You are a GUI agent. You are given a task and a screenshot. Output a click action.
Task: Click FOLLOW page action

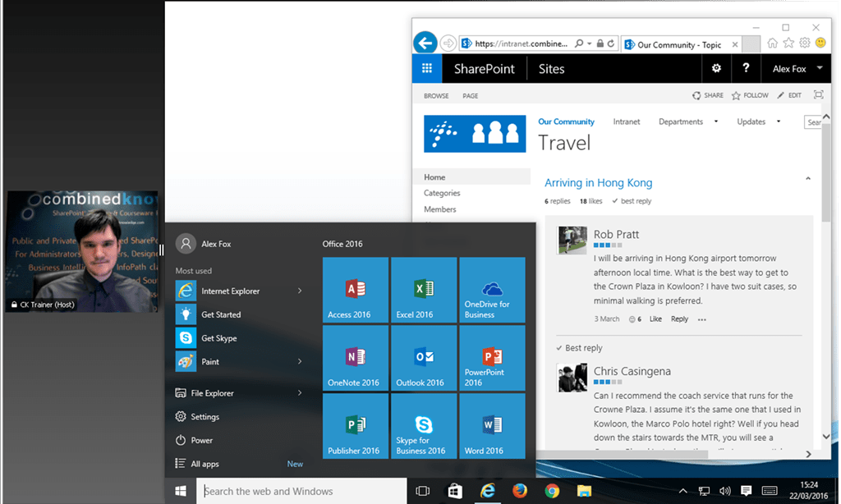[750, 95]
